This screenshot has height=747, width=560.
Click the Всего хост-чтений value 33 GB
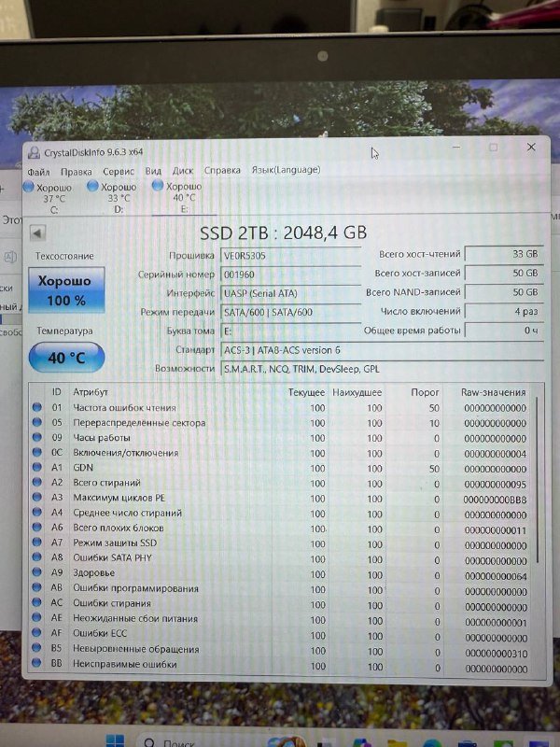(504, 254)
